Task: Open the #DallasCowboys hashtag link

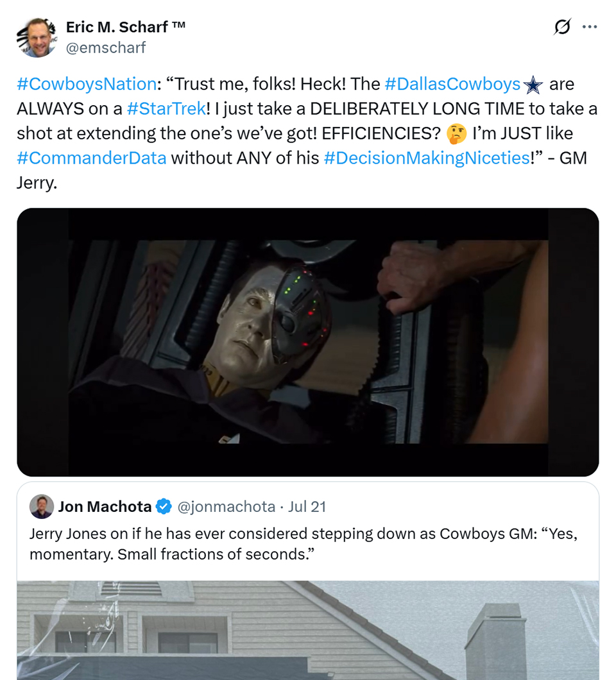Action: point(452,84)
